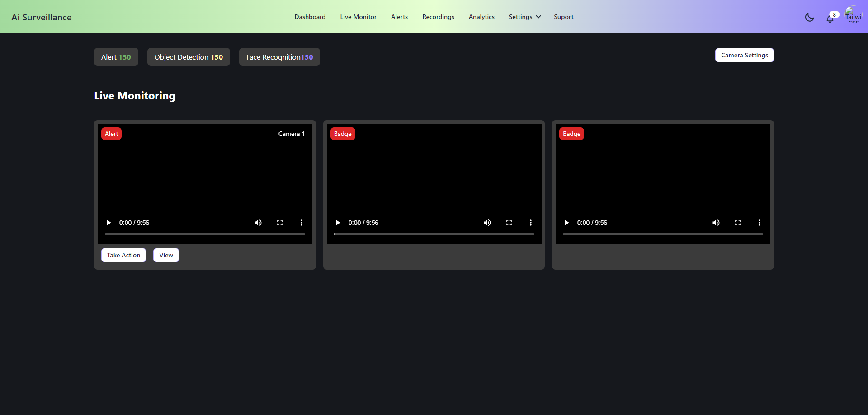Image resolution: width=868 pixels, height=415 pixels.
Task: Open Recordings nav item
Action: point(438,17)
